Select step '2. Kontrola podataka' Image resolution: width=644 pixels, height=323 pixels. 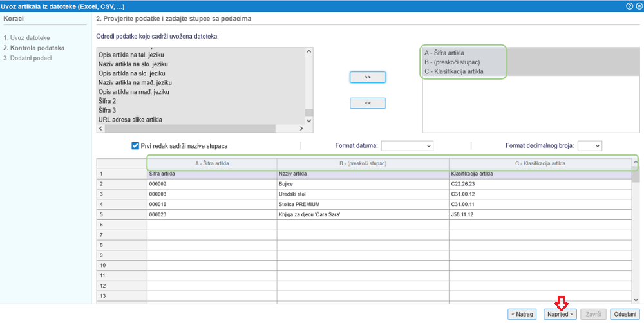pyautogui.click(x=33, y=48)
